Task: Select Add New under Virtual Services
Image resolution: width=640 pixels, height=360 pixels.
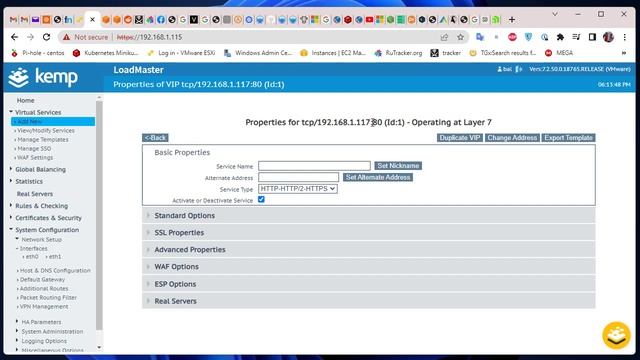Action: [x=53, y=122]
